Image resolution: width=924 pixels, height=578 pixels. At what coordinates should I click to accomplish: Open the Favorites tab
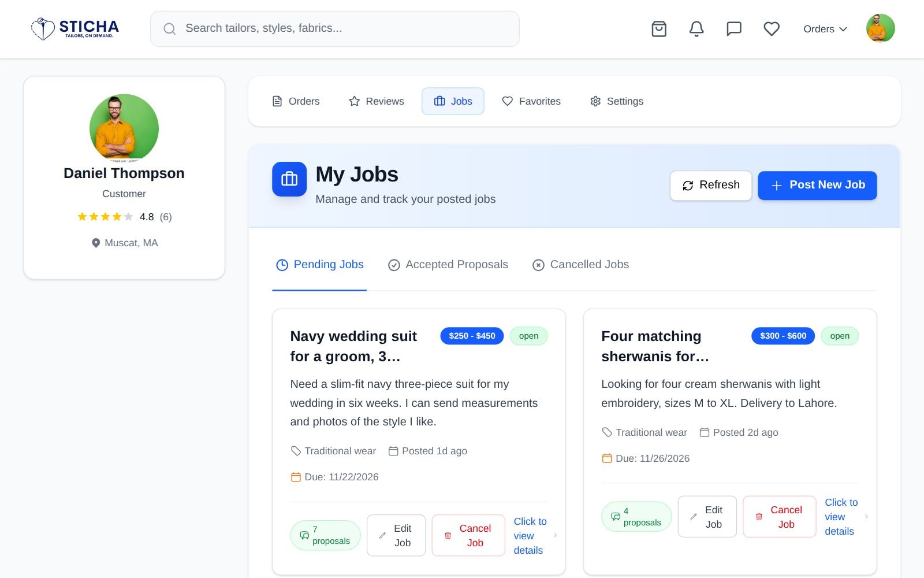point(531,101)
